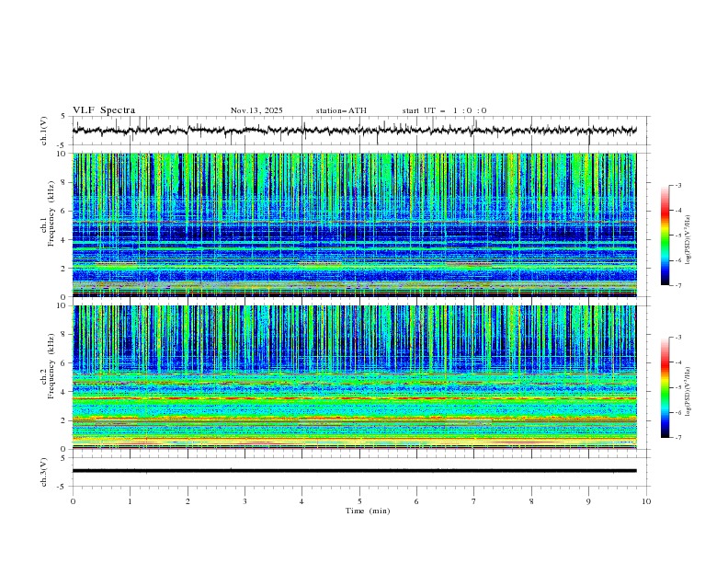The image size is (728, 563).
Task: Click the ch.1 spectrogram colorbar
Action: [665, 236]
